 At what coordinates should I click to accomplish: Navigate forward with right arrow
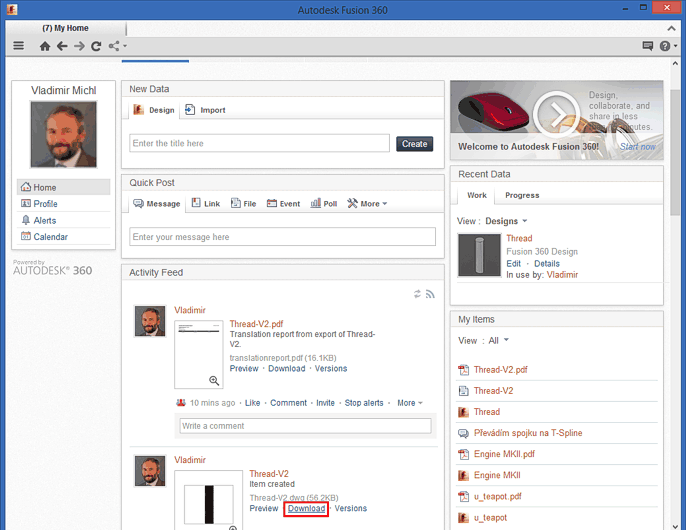click(x=79, y=46)
